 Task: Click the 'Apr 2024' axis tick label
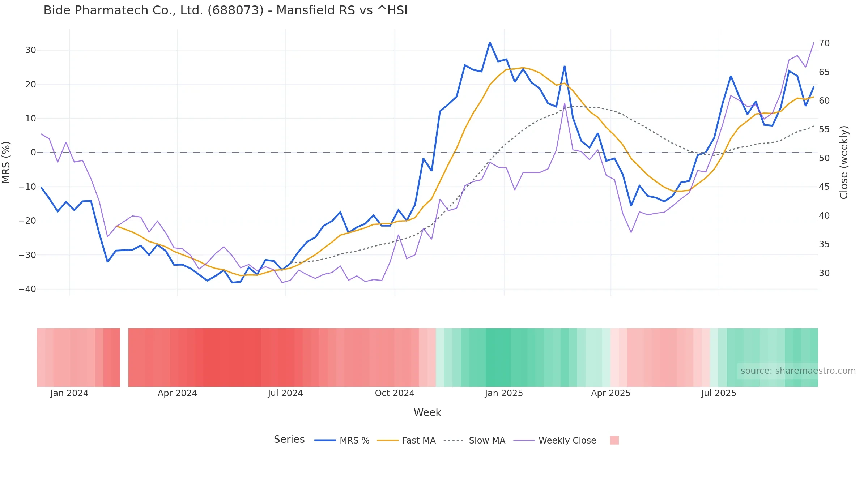click(x=177, y=393)
